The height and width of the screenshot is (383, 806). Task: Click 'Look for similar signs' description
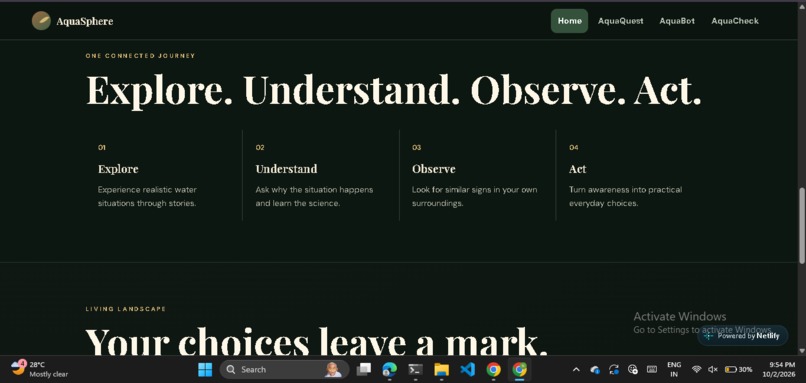point(474,196)
